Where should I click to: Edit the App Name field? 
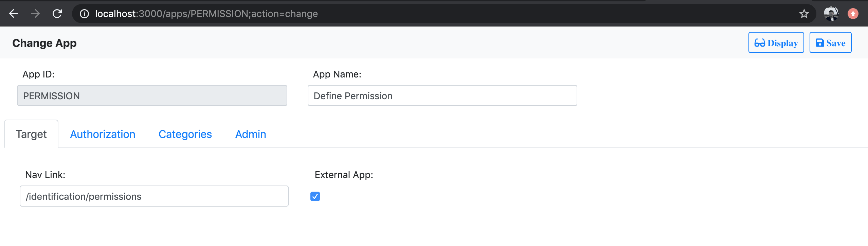442,95
